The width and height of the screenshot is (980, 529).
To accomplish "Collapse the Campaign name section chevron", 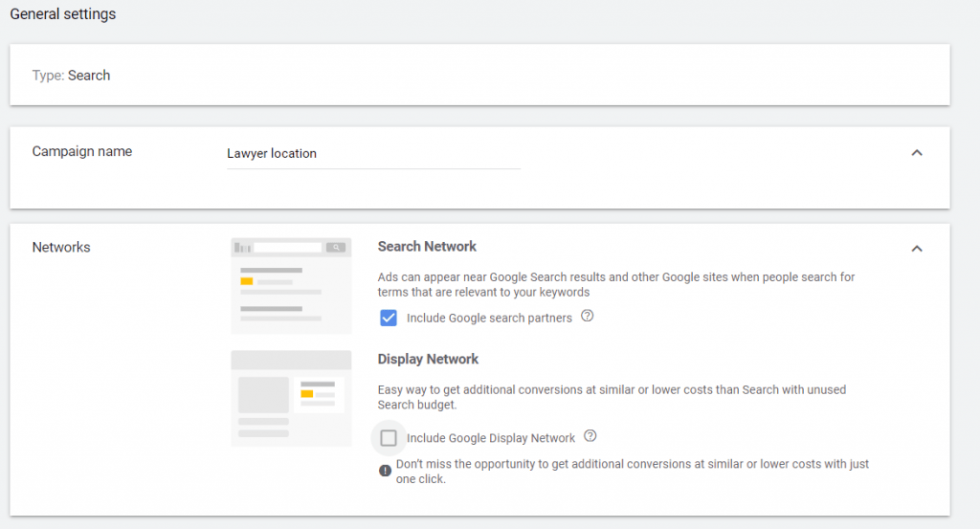I will click(x=917, y=153).
